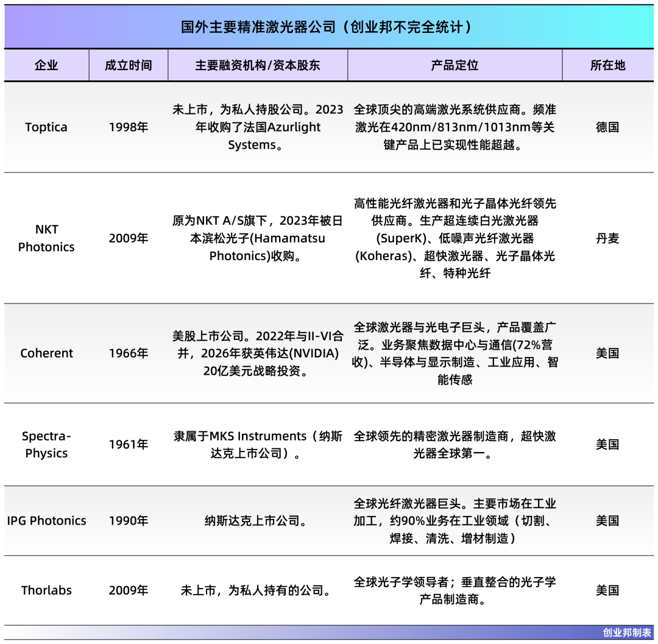Click the 超快激光器全球第一 description
Viewport: 658px width, 644px height.
pyautogui.click(x=455, y=445)
